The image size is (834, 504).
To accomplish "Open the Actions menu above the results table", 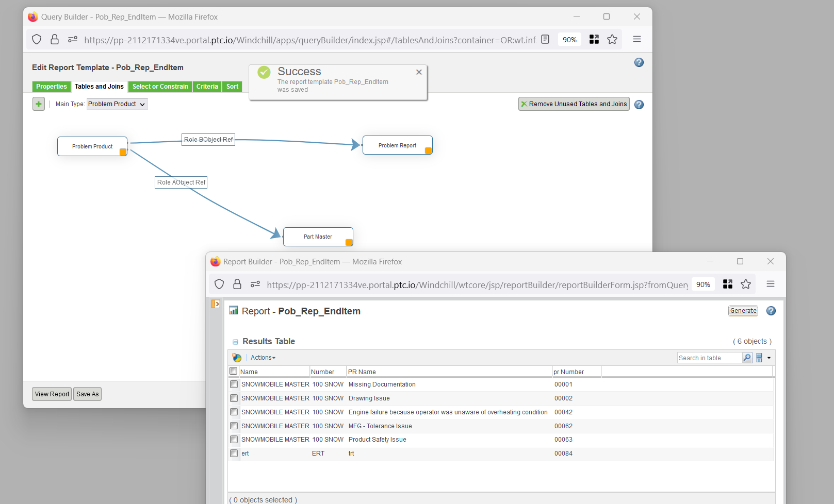I will (x=261, y=357).
